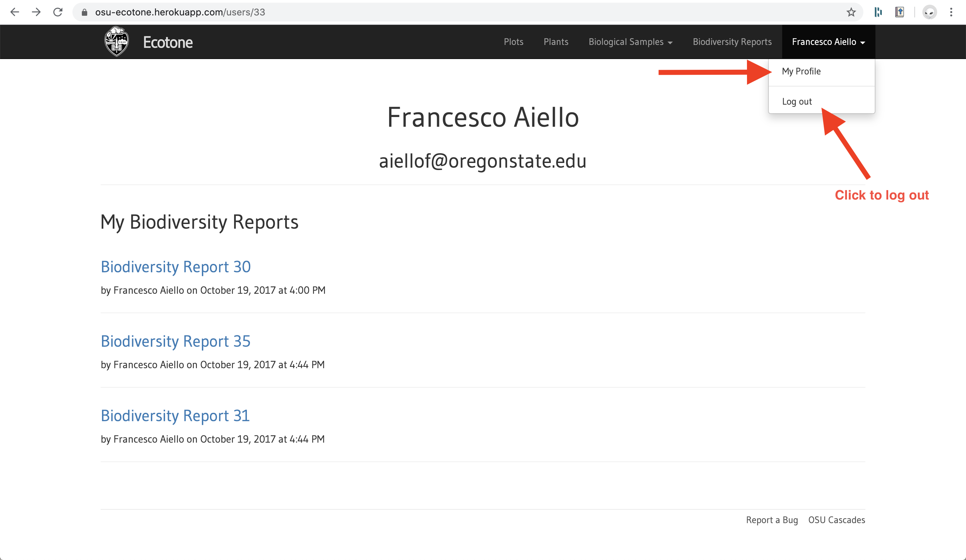Viewport: 966px width, 560px height.
Task: Click the Ecotone logo icon
Action: 116,42
